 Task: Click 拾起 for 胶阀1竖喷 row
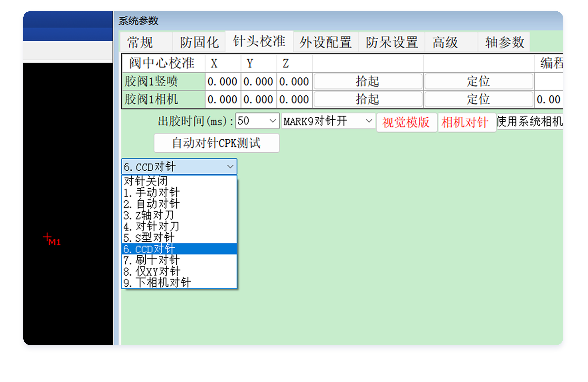(367, 81)
